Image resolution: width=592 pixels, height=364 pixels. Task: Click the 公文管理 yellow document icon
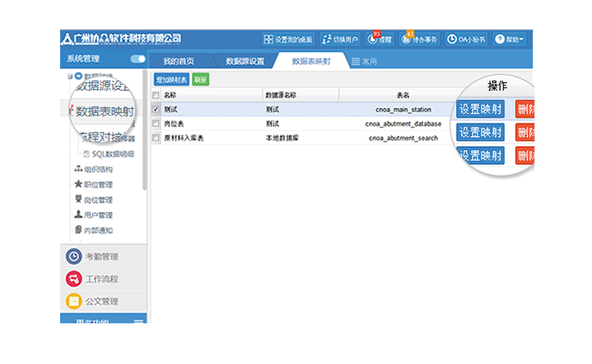coord(74,301)
